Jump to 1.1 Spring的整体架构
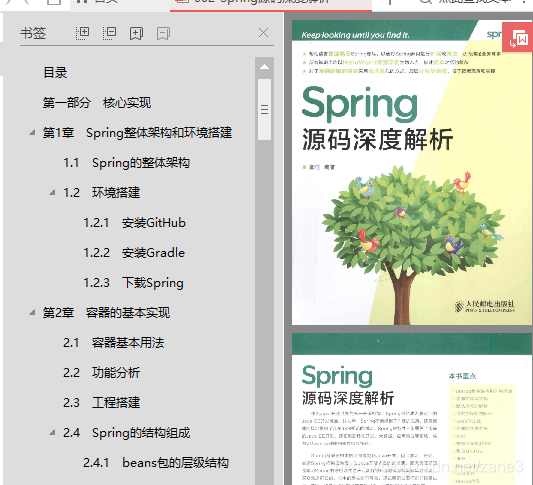 [126, 163]
